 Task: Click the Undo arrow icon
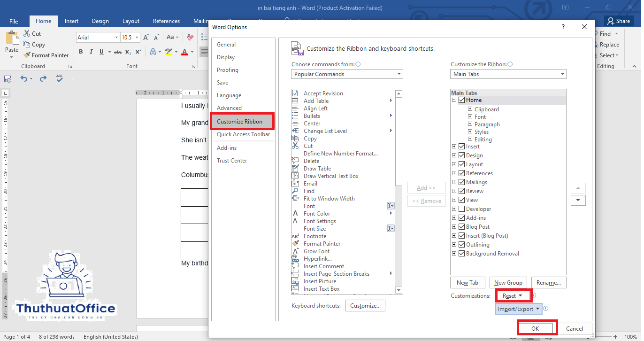point(24,79)
